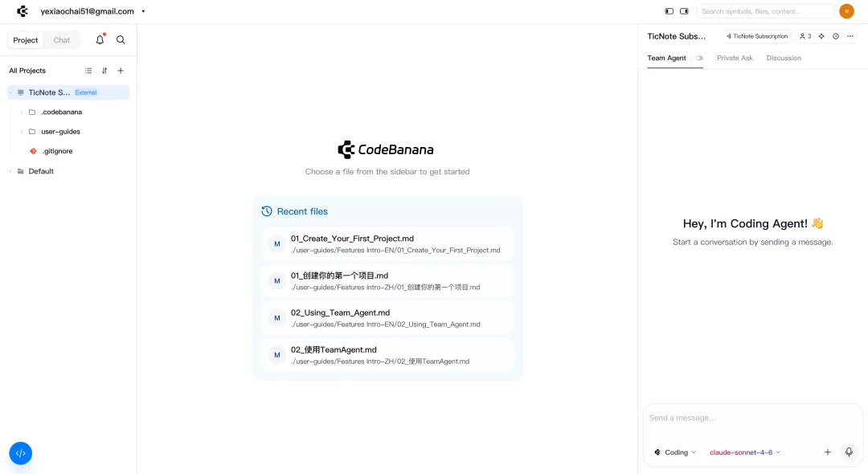Image resolution: width=868 pixels, height=474 pixels.
Task: Click the git icon beside .gitignore
Action: coord(33,151)
